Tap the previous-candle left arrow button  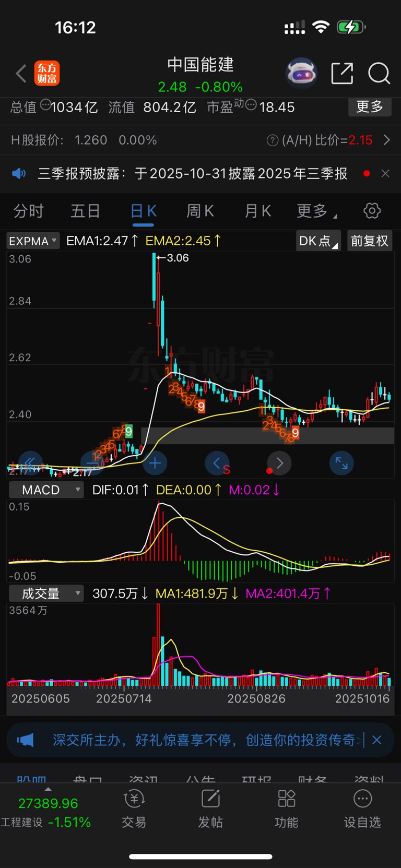tap(217, 462)
